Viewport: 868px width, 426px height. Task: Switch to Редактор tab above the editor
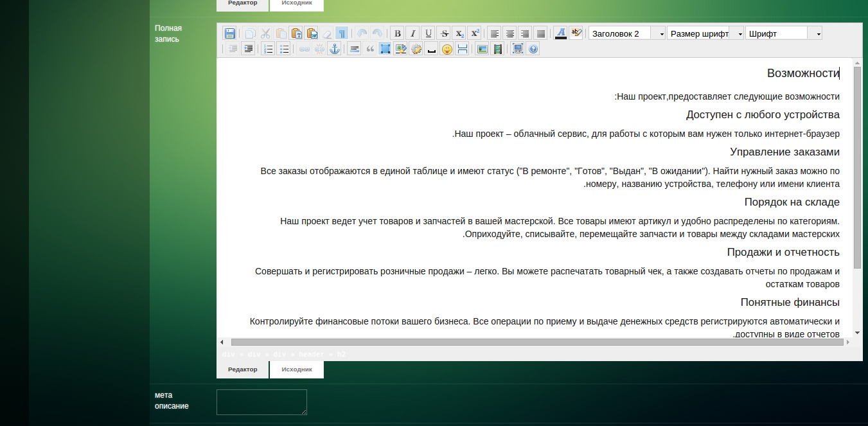coord(242,4)
